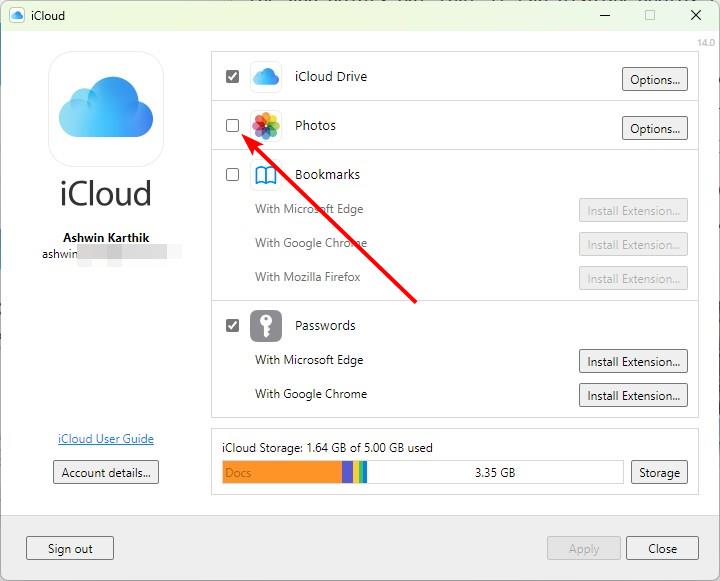Click the large iCloud logo
Image resolution: width=720 pixels, height=581 pixels.
coord(106,109)
